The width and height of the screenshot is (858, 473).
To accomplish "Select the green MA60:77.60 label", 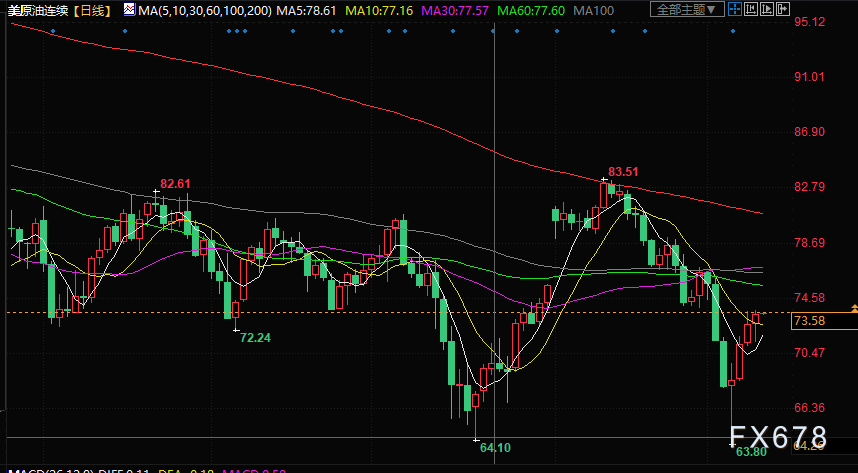I will pyautogui.click(x=530, y=10).
